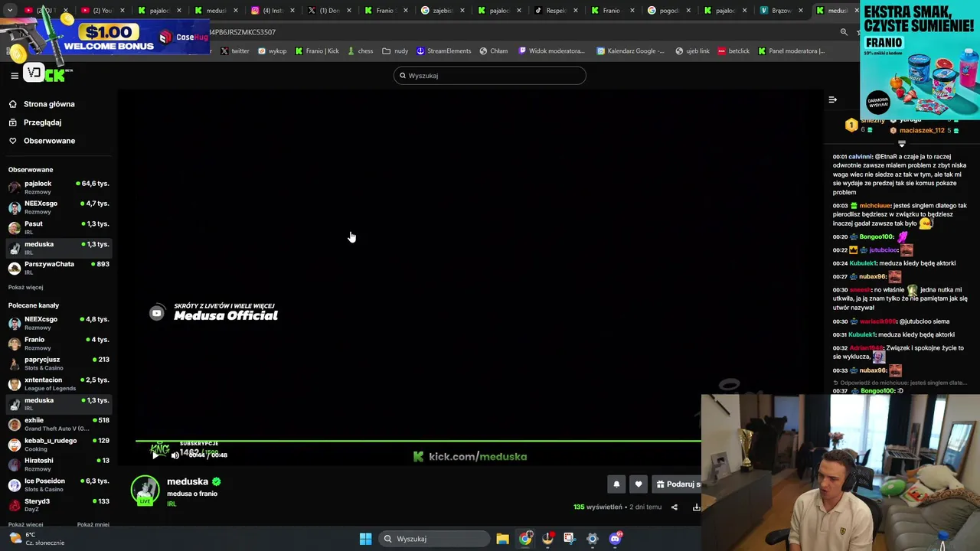This screenshot has height=551, width=980.
Task: Play the clip with the play button
Action: point(155,455)
